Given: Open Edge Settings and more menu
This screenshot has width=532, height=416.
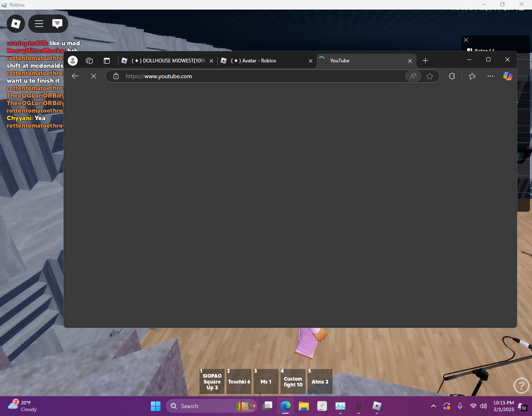Looking at the screenshot, I should [490, 76].
